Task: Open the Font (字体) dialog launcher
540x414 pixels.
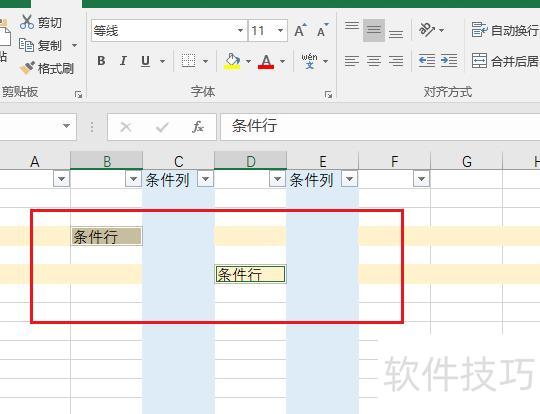Action: pos(329,94)
